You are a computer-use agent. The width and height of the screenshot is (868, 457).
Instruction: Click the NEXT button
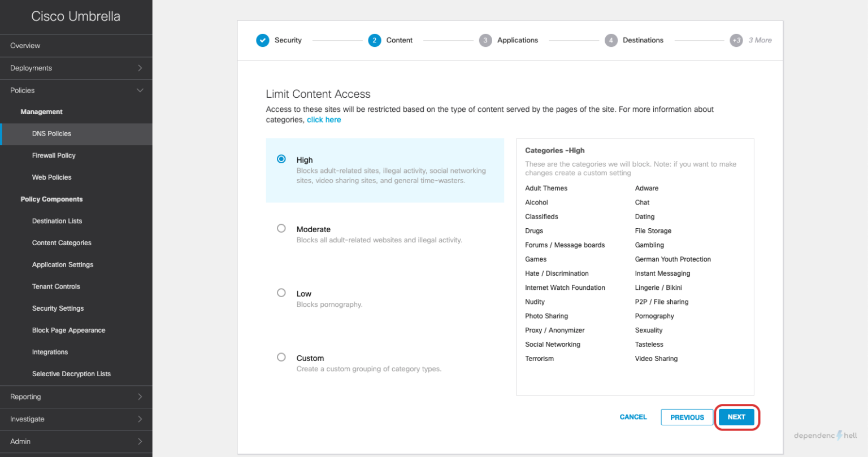(736, 417)
